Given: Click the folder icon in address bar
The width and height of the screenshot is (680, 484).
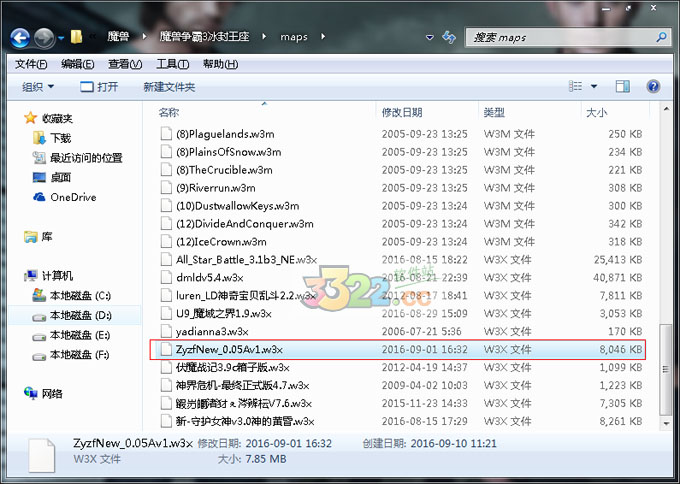Looking at the screenshot, I should tap(76, 37).
